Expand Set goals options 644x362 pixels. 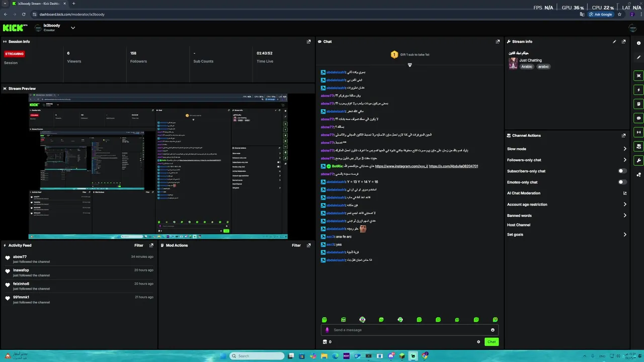coord(625,234)
